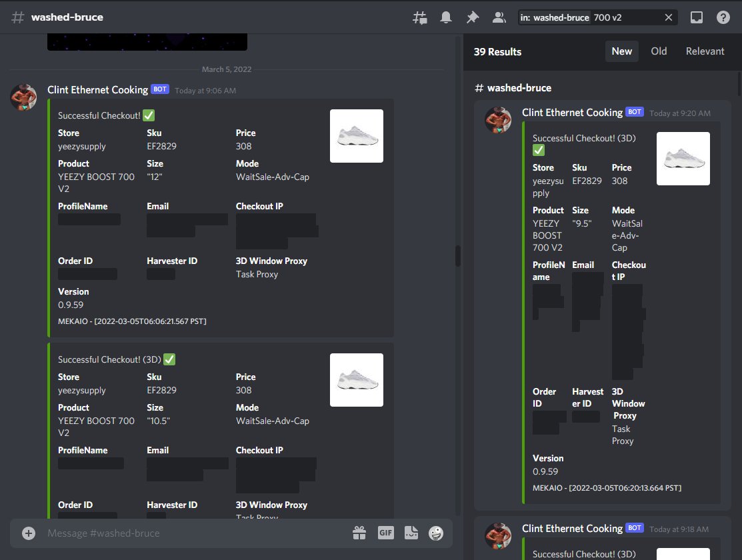742x560 pixels.
Task: Open notification settings bell icon
Action: point(446,17)
